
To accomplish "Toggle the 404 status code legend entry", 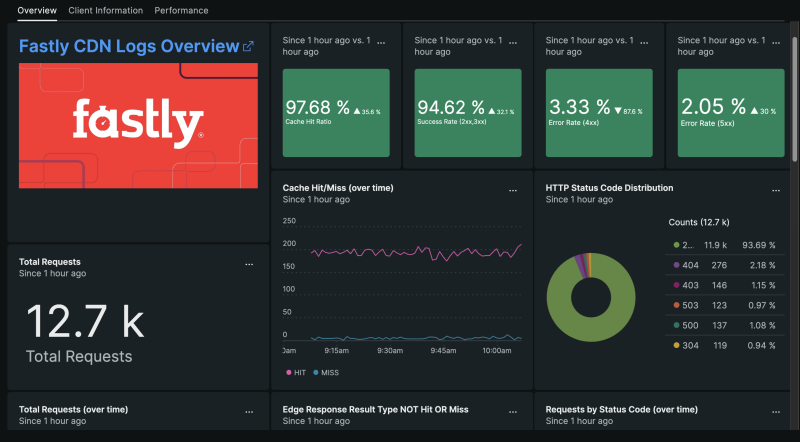I will point(688,264).
